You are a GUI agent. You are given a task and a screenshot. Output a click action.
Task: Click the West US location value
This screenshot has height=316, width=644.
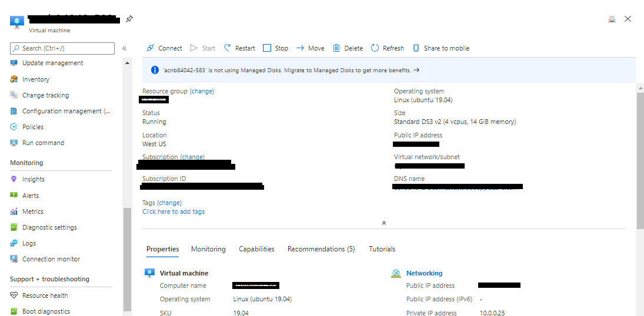[x=154, y=144]
